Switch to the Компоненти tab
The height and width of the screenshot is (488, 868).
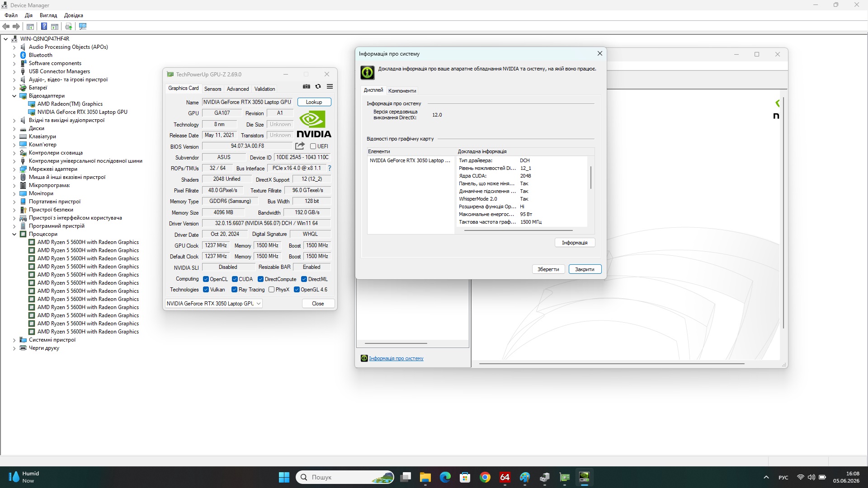[x=402, y=91]
